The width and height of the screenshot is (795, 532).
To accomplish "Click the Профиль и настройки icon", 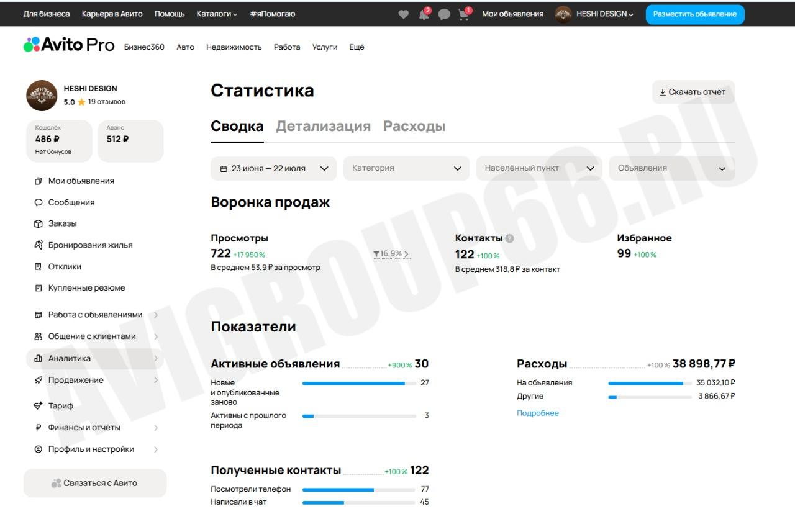I will 38,449.
